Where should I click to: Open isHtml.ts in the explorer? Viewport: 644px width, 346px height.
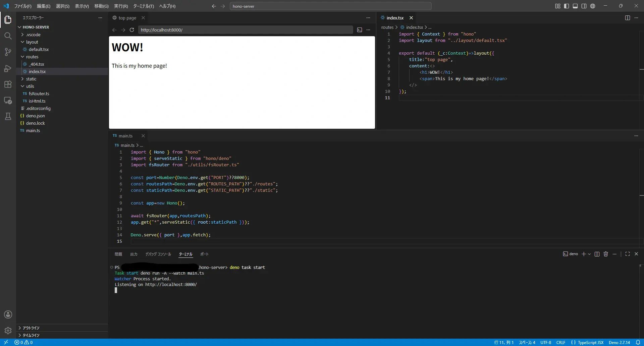pyautogui.click(x=37, y=101)
